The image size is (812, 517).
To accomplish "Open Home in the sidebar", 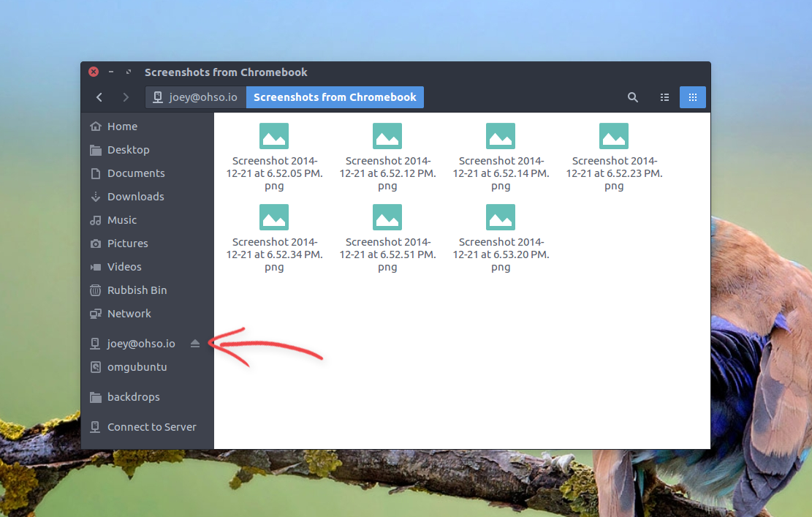I will [121, 127].
